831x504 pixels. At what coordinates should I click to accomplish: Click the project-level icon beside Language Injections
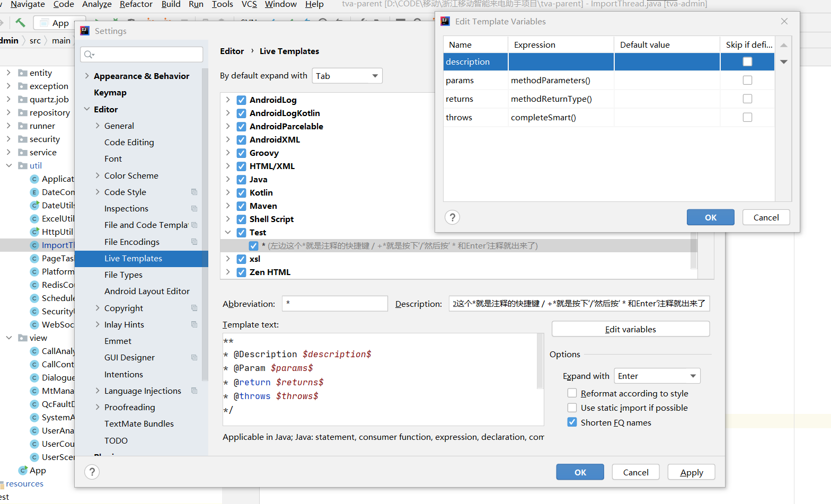click(x=194, y=391)
